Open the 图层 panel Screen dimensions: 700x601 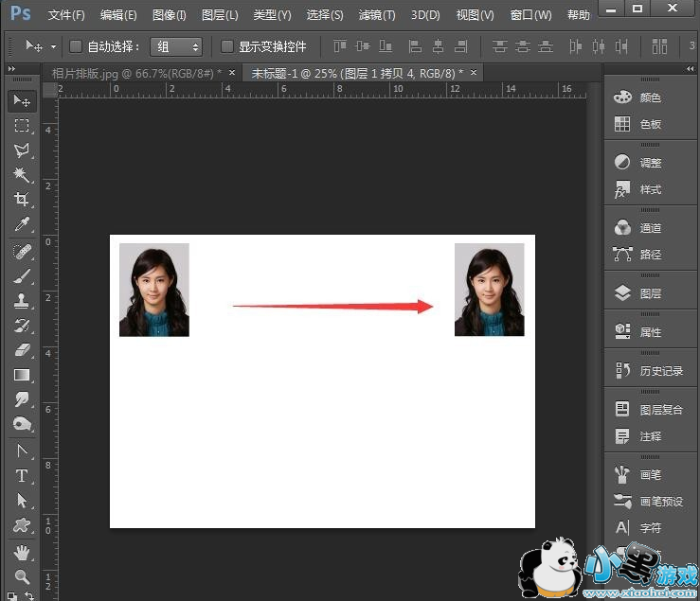(650, 293)
